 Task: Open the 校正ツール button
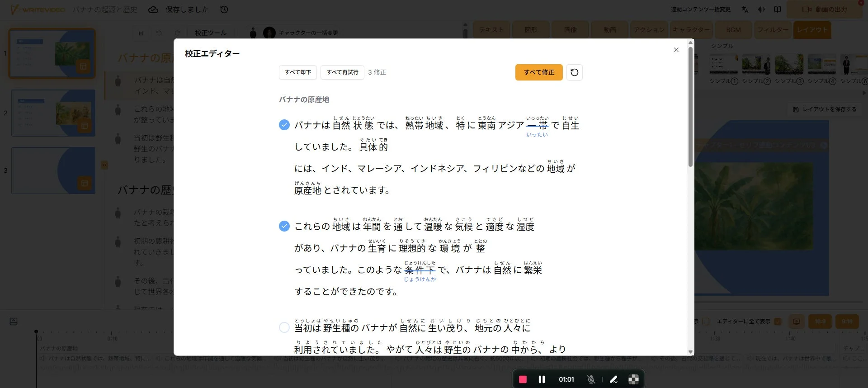click(x=211, y=33)
